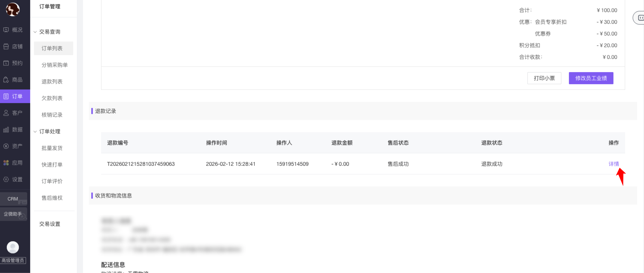Click the 打印小票 button
This screenshot has height=273, width=644.
click(x=544, y=78)
